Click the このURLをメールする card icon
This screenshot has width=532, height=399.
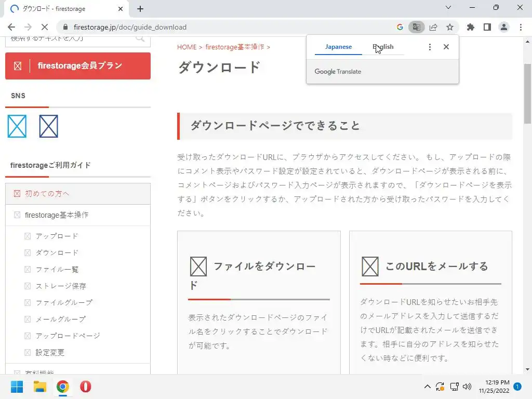click(x=370, y=267)
